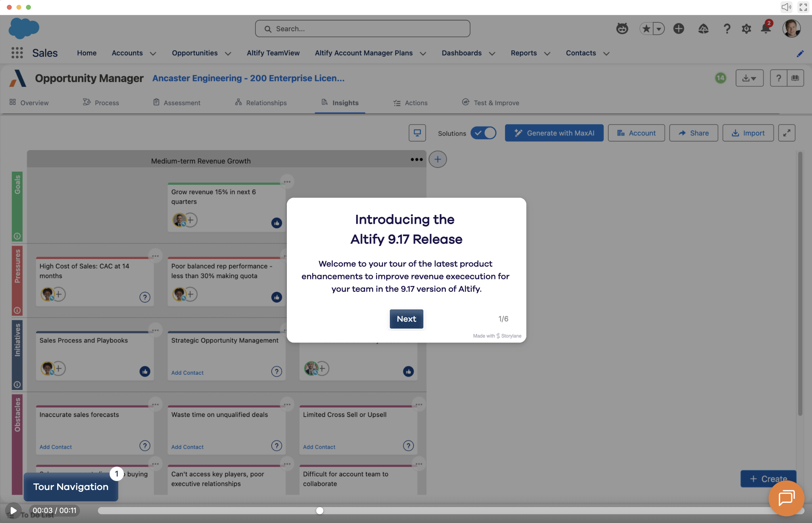The width and height of the screenshot is (812, 523).
Task: Click the expand fullscreen arrows icon
Action: click(787, 133)
